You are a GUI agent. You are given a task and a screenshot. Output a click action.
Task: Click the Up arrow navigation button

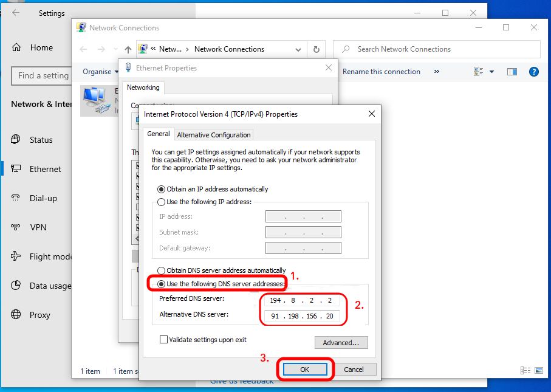coord(128,49)
